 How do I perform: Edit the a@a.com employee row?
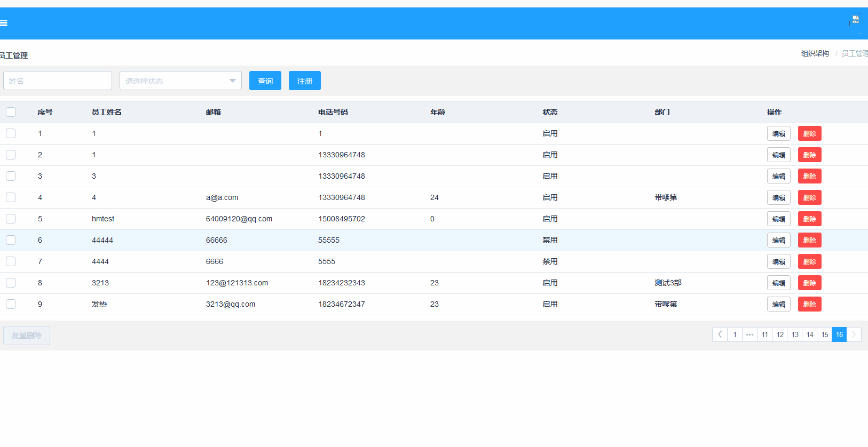(779, 197)
